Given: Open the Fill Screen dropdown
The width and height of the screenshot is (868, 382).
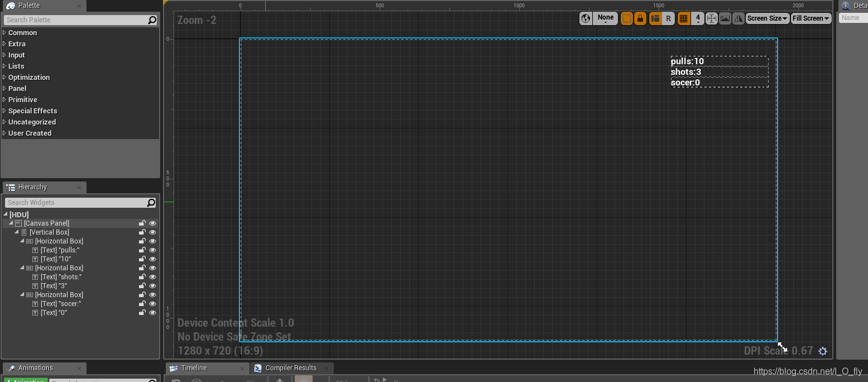Looking at the screenshot, I should click(x=811, y=18).
